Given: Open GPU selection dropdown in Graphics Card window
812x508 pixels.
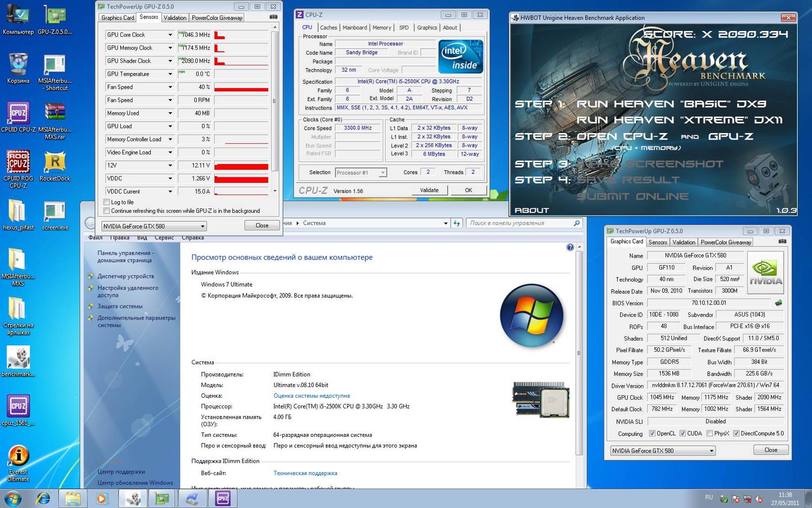Looking at the screenshot, I should (x=663, y=451).
